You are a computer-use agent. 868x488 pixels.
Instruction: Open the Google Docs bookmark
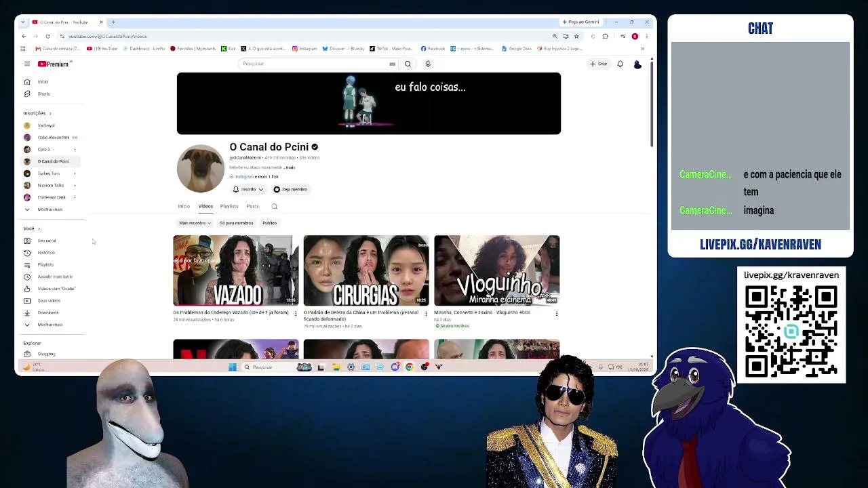(x=517, y=49)
